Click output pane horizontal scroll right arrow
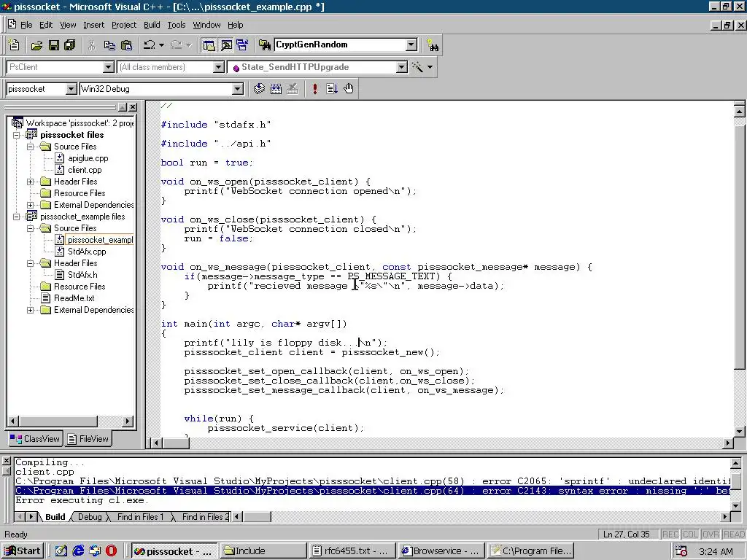This screenshot has height=560, width=747. [726, 517]
